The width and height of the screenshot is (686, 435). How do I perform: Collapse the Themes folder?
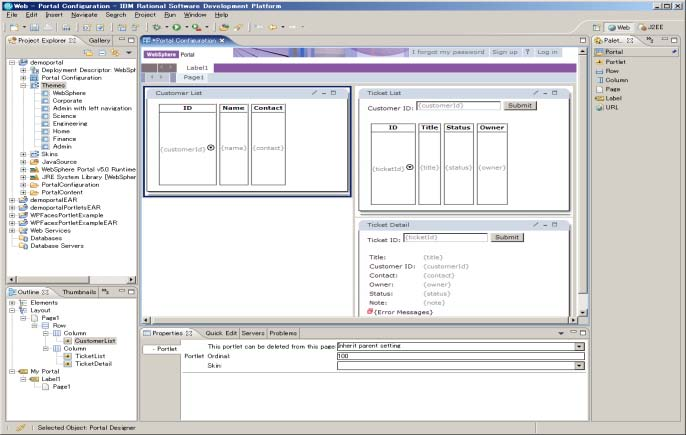click(23, 85)
